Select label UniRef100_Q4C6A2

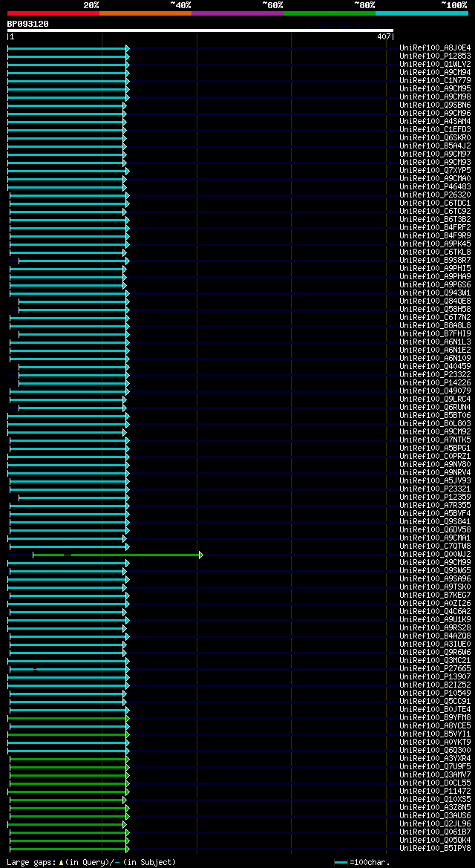click(435, 611)
